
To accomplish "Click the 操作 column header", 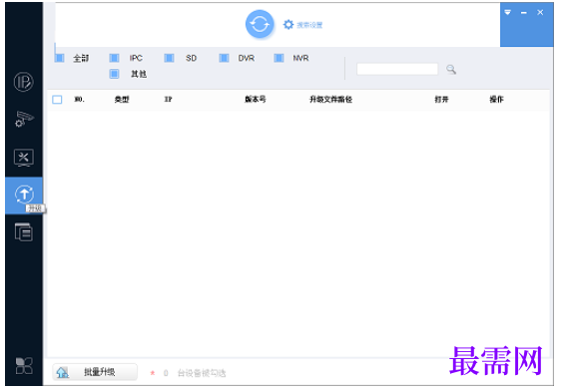I will point(496,100).
